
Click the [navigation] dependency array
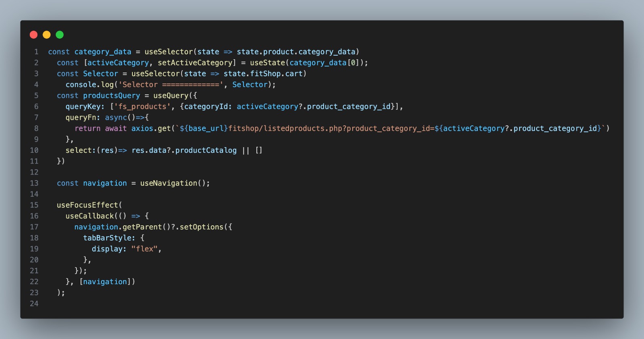(x=107, y=282)
